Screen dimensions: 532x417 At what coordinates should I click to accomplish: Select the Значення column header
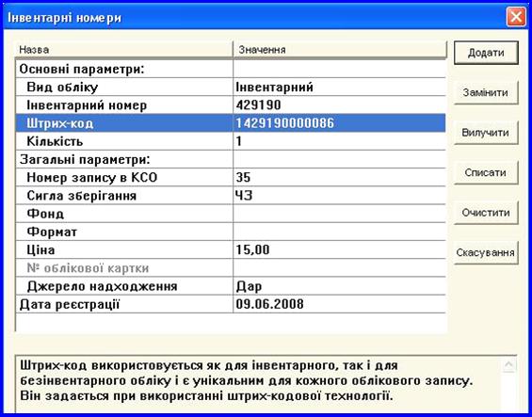pos(340,50)
